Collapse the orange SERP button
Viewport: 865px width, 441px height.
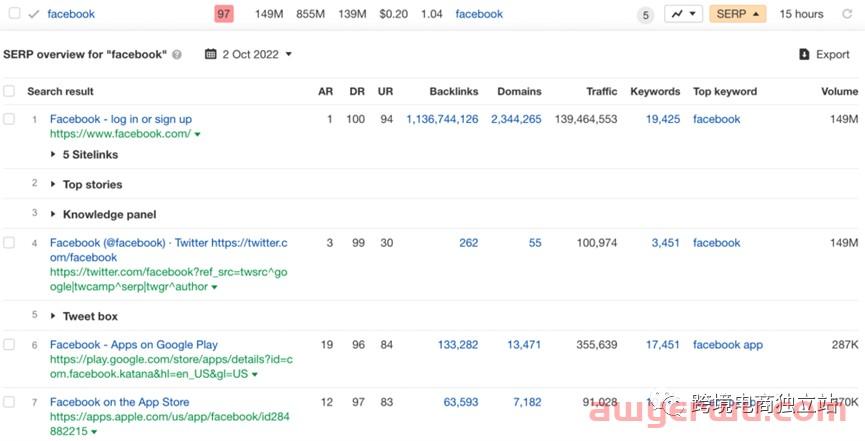738,14
